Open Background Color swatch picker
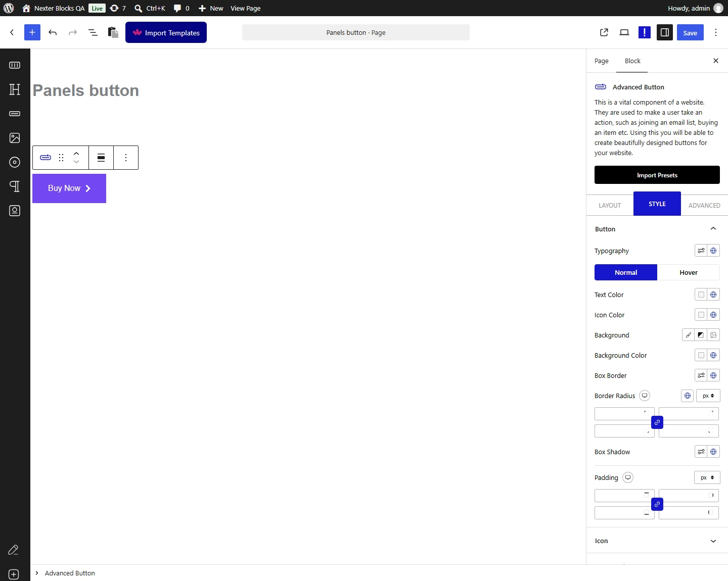Screen dimensions: 728x581 (701, 355)
